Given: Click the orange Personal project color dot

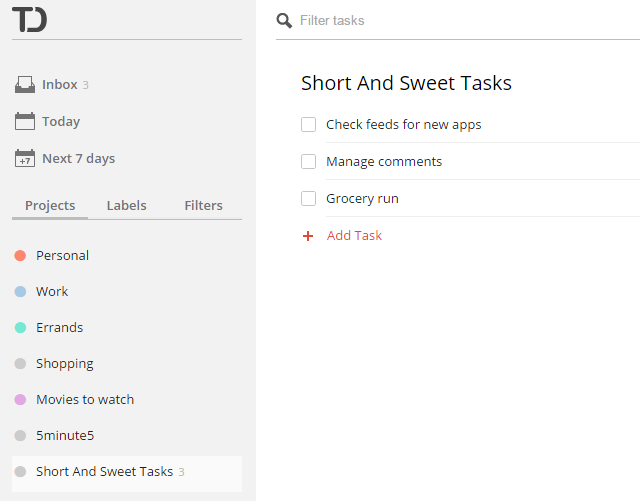Looking at the screenshot, I should [20, 256].
